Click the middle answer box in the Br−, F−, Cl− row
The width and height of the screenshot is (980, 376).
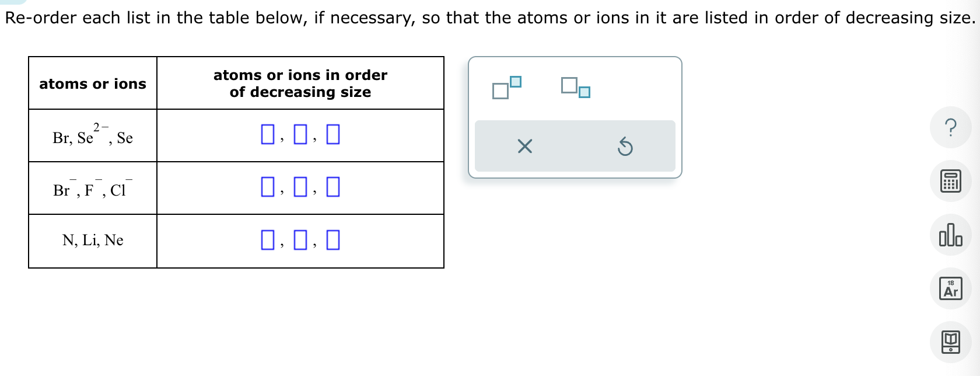300,187
